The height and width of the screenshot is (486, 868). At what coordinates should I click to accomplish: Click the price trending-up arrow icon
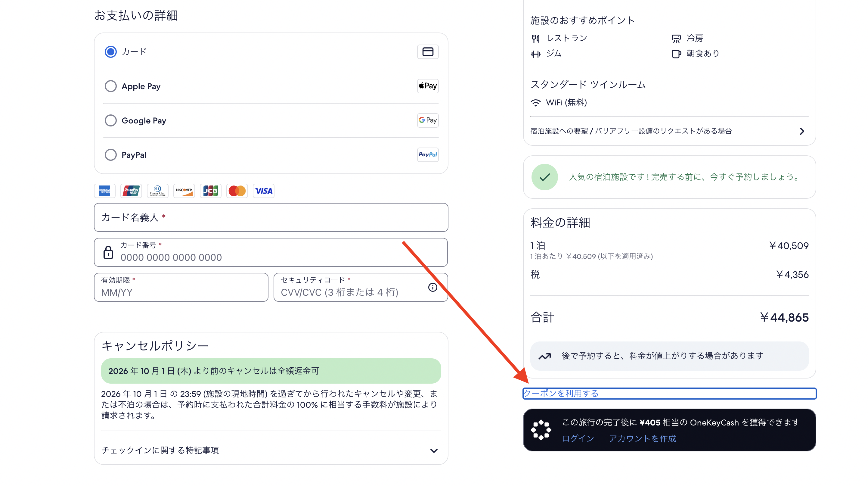544,356
